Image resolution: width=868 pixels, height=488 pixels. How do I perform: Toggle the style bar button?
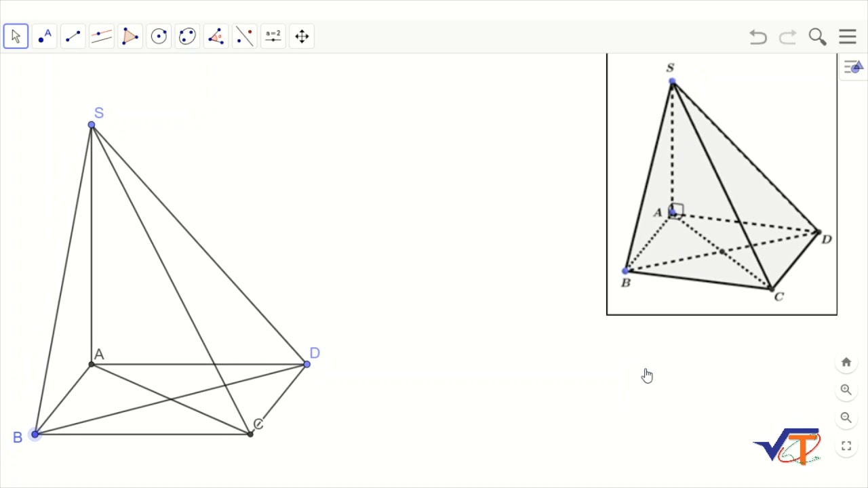pyautogui.click(x=853, y=66)
